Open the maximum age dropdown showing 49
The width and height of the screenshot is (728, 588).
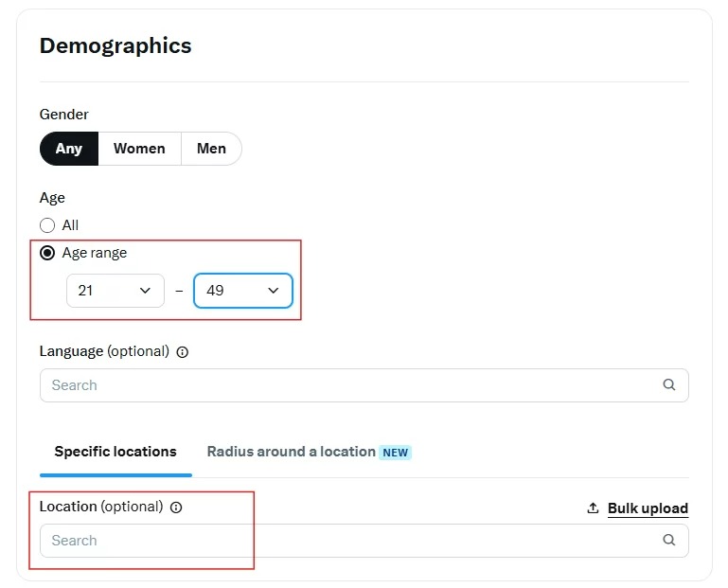tap(242, 291)
